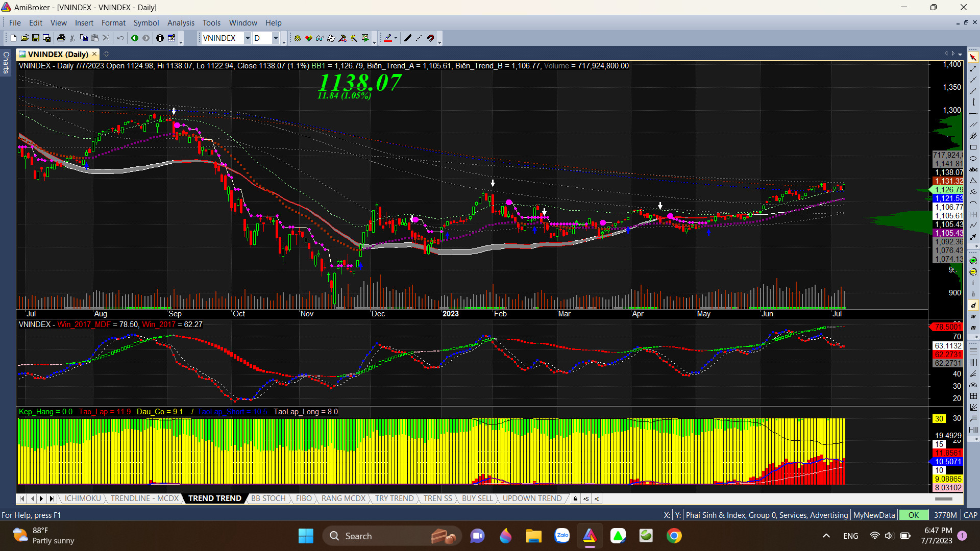Image resolution: width=980 pixels, height=551 pixels.
Task: Switch to the UPDOWN TREND sheet tab
Action: (x=532, y=498)
